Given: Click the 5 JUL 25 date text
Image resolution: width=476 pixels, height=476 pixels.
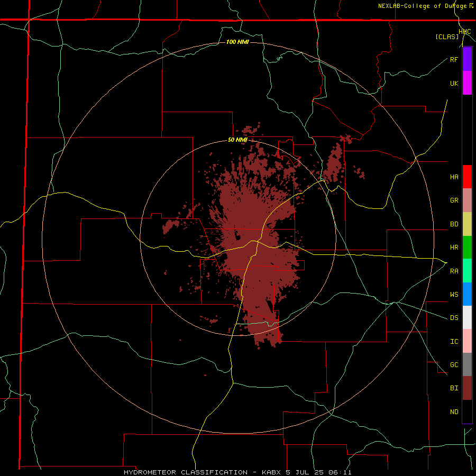Looking at the screenshot, I should click(x=305, y=472).
